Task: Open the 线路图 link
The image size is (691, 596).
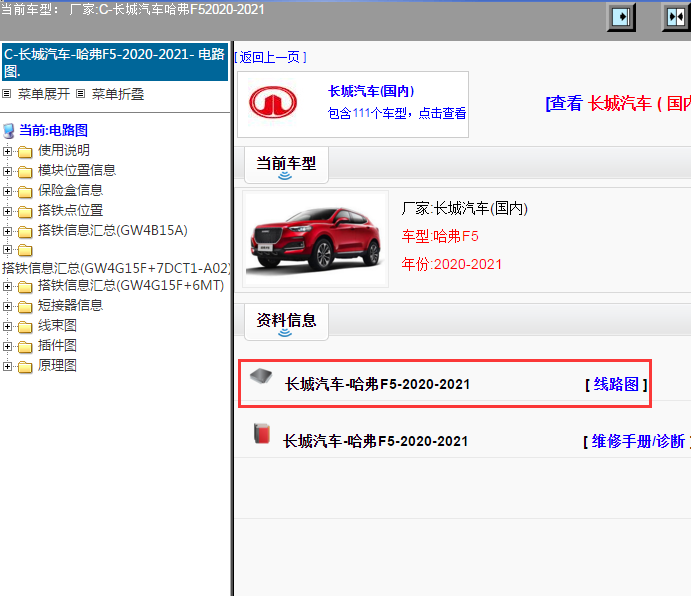Action: [616, 384]
